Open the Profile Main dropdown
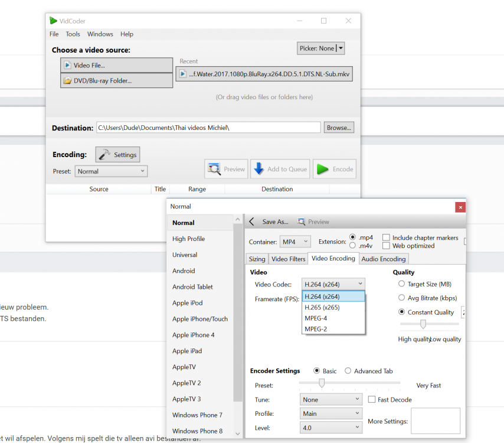This screenshot has width=504, height=443. tap(331, 414)
